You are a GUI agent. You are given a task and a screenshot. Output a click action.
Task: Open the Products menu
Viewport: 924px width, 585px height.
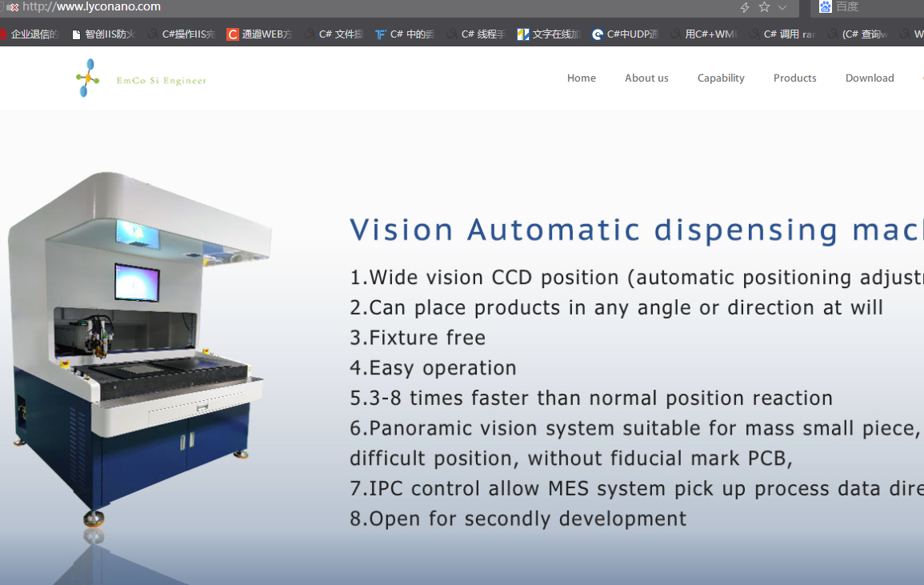click(x=794, y=78)
